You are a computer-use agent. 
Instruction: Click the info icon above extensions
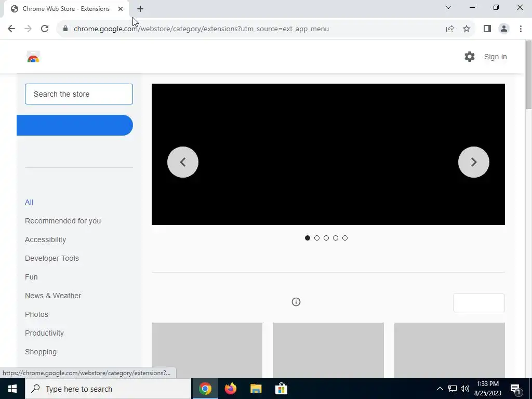pyautogui.click(x=296, y=302)
